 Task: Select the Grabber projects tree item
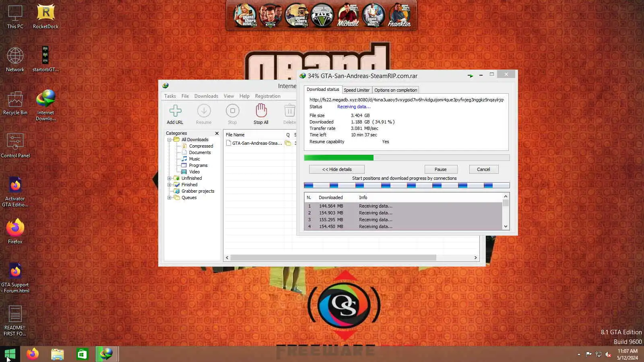tap(198, 191)
